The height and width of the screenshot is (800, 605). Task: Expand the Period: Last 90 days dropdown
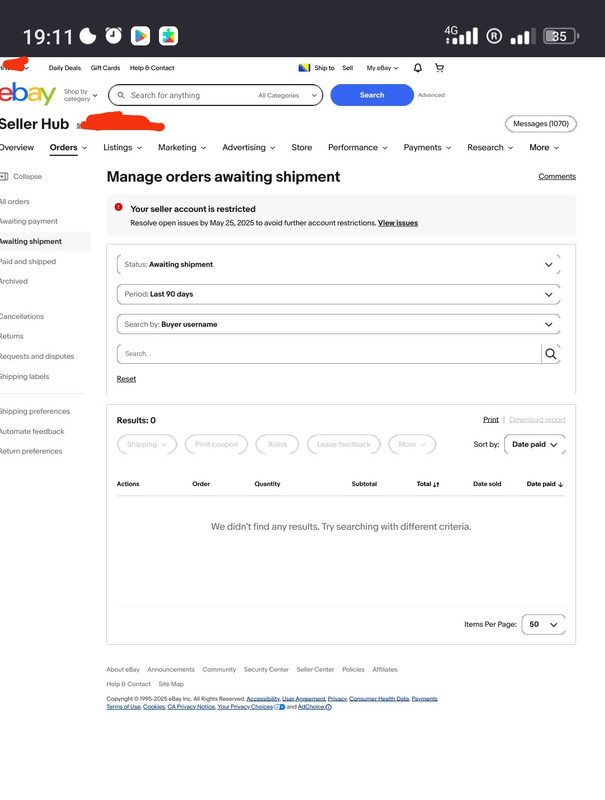click(x=339, y=294)
